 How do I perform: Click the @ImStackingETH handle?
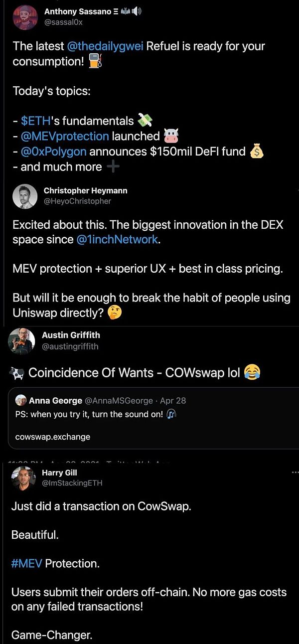click(72, 483)
